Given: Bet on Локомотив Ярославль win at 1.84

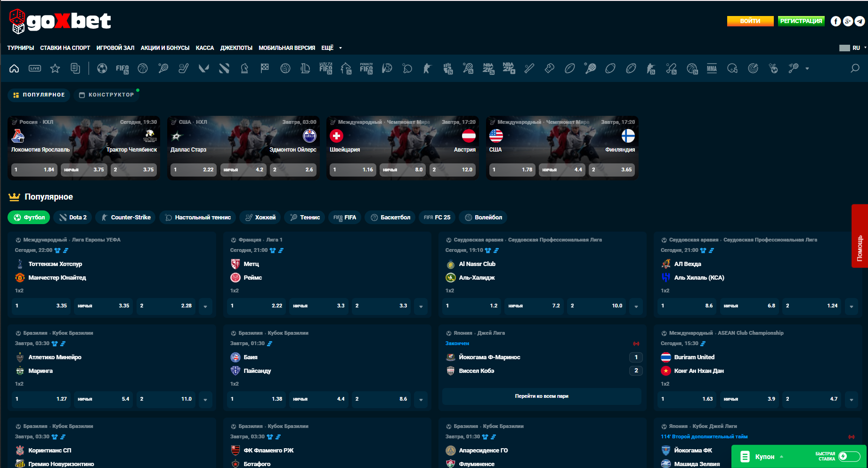Looking at the screenshot, I should pyautogui.click(x=34, y=170).
